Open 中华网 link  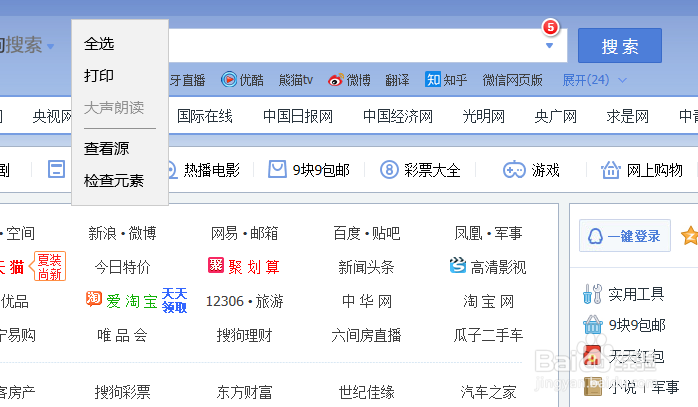(367, 301)
